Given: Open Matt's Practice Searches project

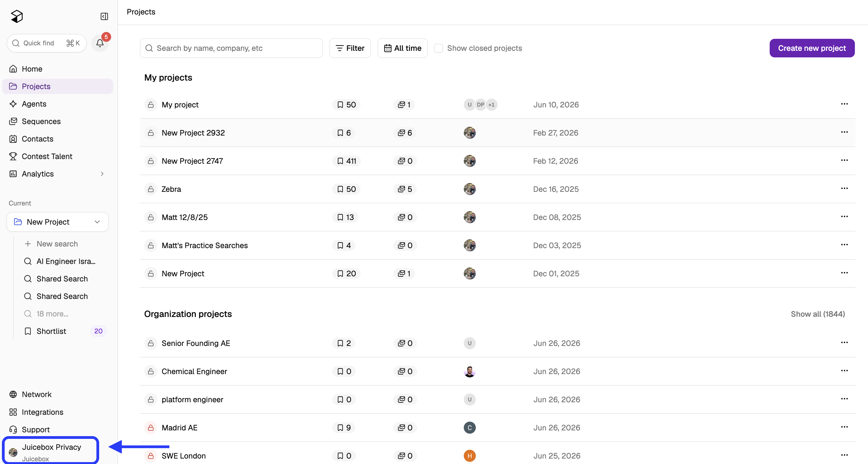Looking at the screenshot, I should [205, 245].
